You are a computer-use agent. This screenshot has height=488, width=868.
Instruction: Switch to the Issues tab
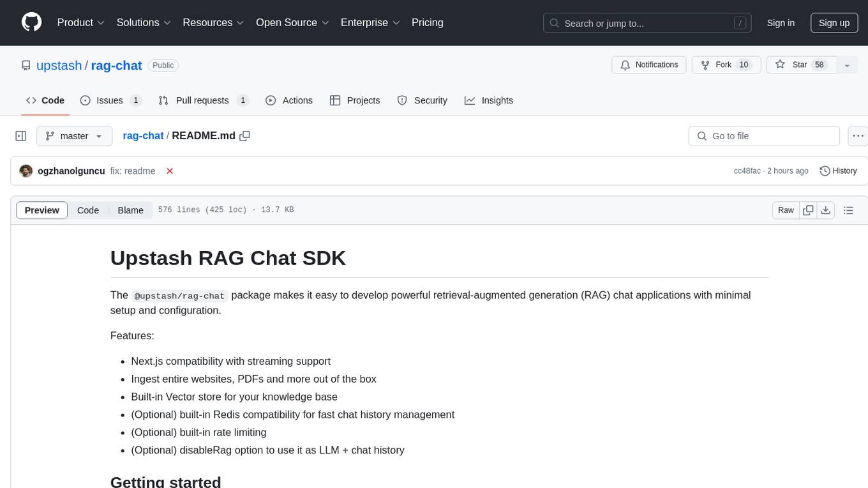pos(110,100)
